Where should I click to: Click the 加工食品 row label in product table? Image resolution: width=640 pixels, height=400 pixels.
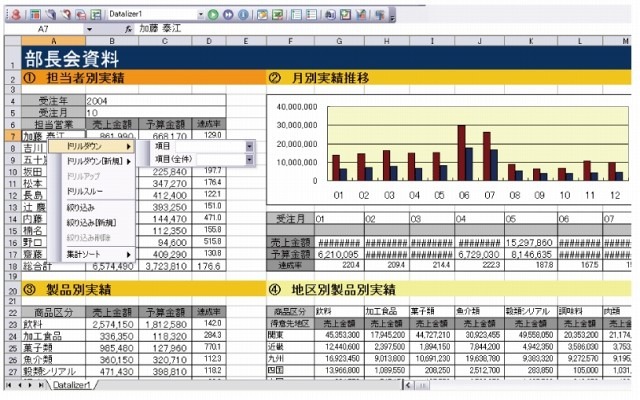point(53,336)
